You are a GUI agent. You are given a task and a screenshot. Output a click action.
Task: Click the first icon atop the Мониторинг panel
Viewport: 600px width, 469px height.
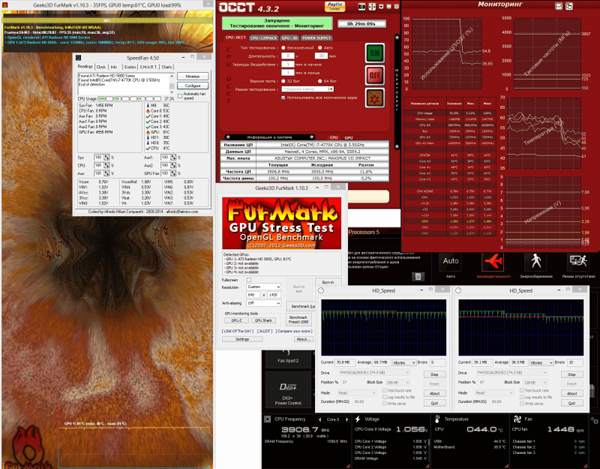(x=559, y=6)
